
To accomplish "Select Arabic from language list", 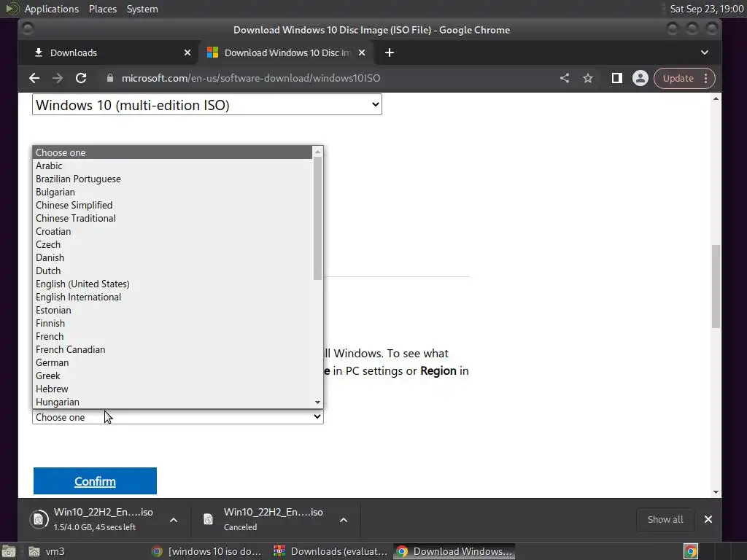I will [x=174, y=166].
